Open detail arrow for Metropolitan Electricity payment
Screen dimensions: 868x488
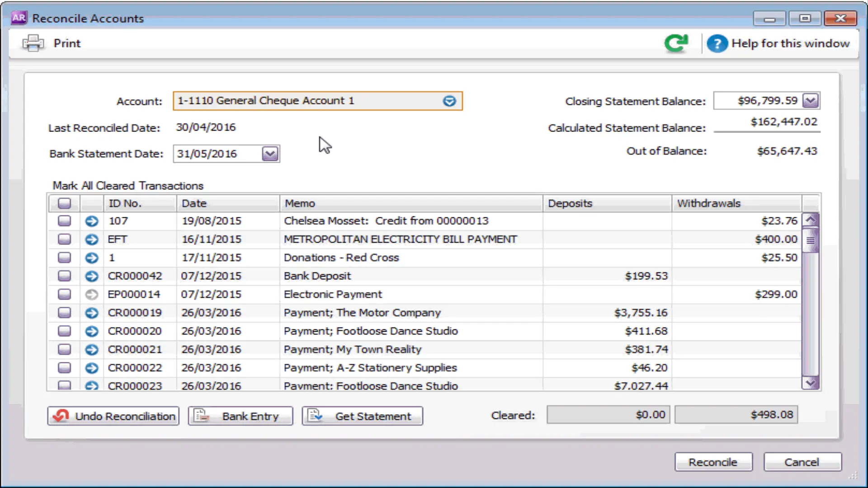(x=92, y=239)
